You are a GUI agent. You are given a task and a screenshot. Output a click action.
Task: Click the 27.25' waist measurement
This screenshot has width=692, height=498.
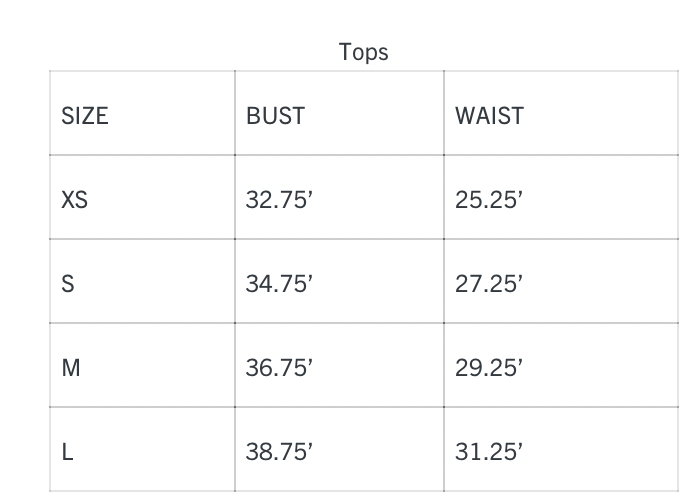coord(489,284)
